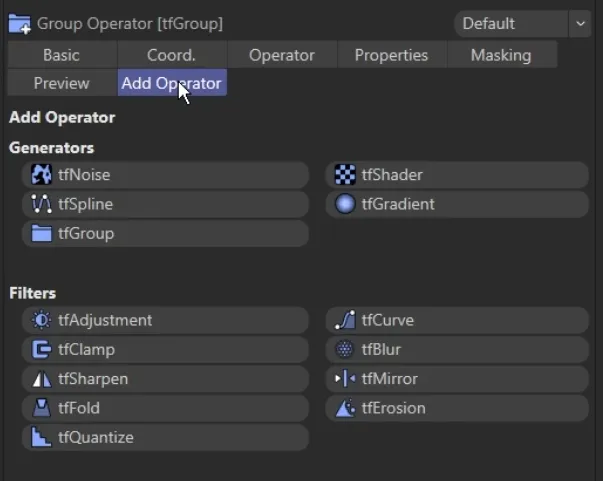
Task: Click the tfSpline curve icon
Action: coord(41,204)
